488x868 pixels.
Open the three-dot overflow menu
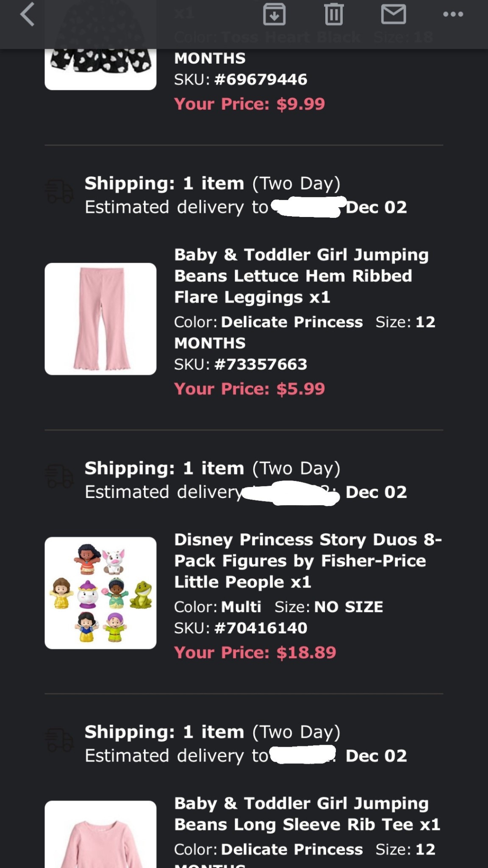pyautogui.click(x=453, y=14)
